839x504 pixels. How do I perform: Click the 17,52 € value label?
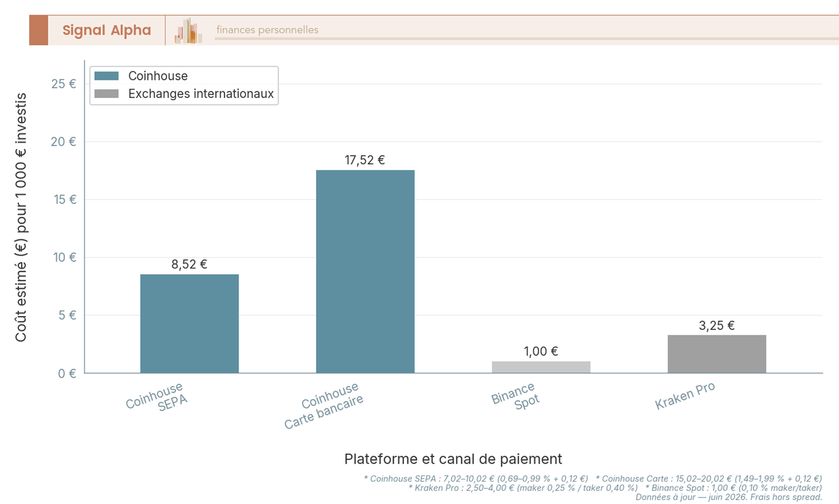point(365,160)
